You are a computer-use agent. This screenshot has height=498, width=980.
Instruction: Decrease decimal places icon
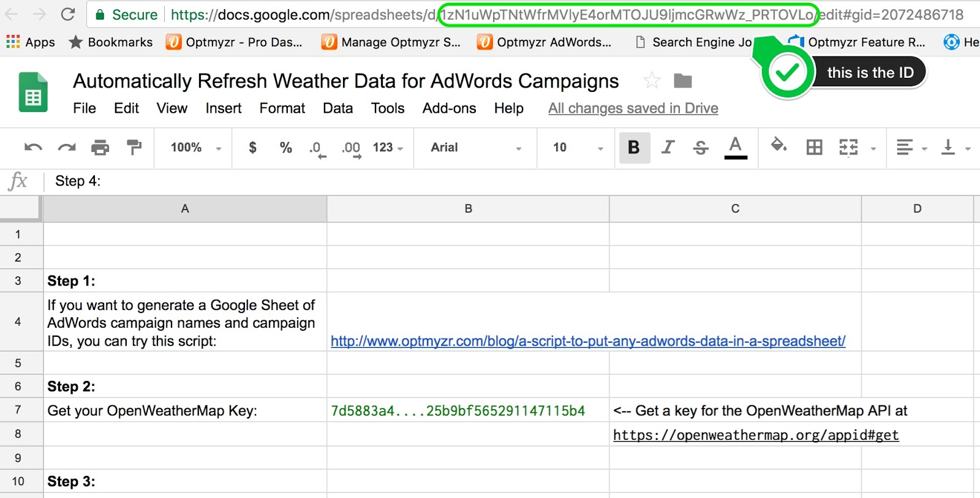317,148
